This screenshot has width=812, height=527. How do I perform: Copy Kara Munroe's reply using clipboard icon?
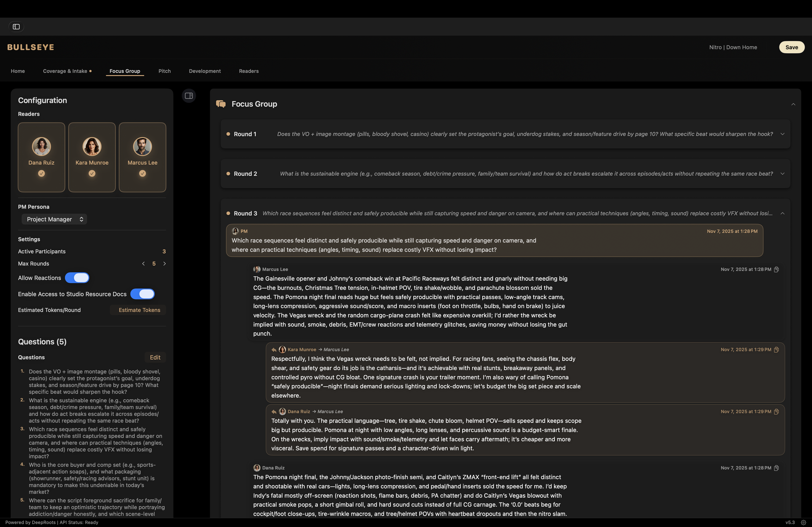point(776,350)
